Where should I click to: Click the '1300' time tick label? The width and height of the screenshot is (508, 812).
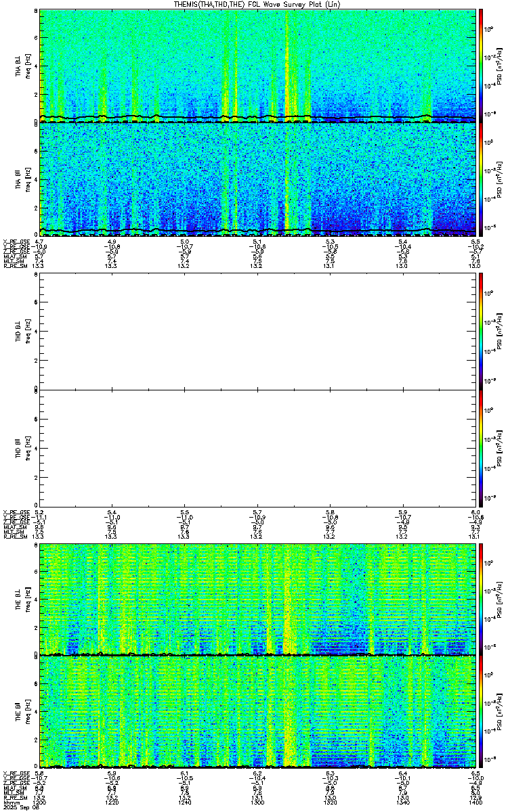click(257, 801)
